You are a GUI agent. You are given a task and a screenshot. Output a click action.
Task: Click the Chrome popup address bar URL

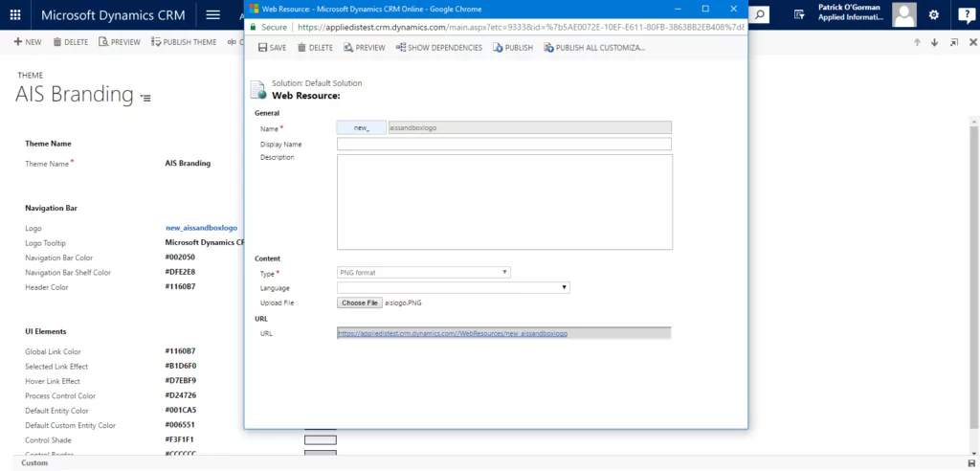tap(522, 28)
